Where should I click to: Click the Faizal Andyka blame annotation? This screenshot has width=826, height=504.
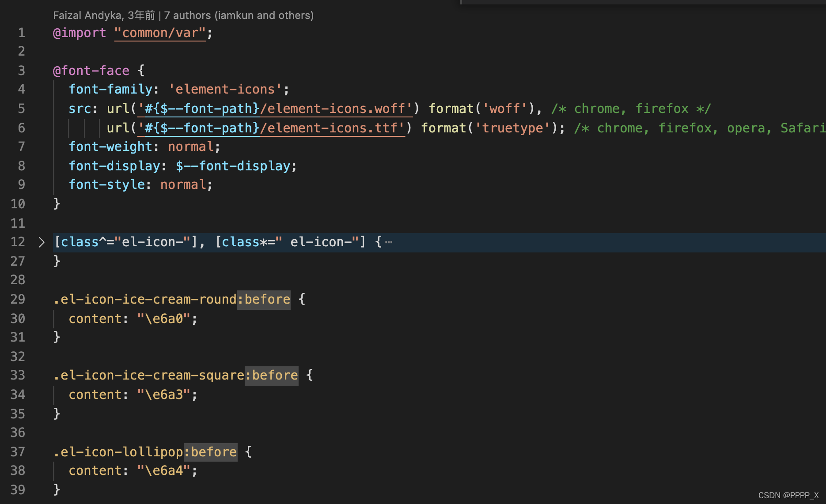click(183, 15)
